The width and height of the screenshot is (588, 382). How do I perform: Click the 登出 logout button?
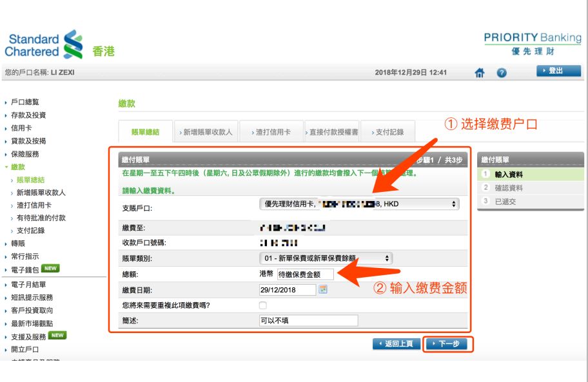pyautogui.click(x=559, y=71)
